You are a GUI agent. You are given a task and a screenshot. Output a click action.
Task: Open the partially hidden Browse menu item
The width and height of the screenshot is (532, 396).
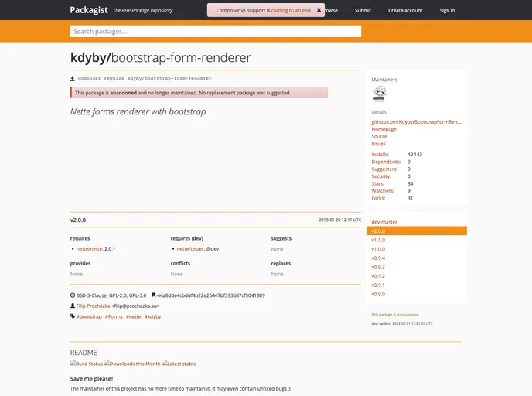[332, 11]
